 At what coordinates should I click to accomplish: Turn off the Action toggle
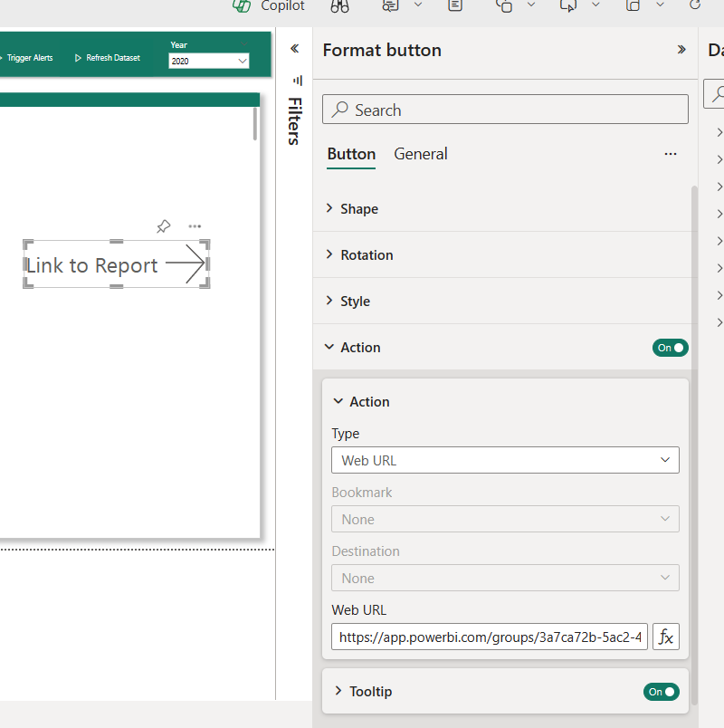click(670, 347)
